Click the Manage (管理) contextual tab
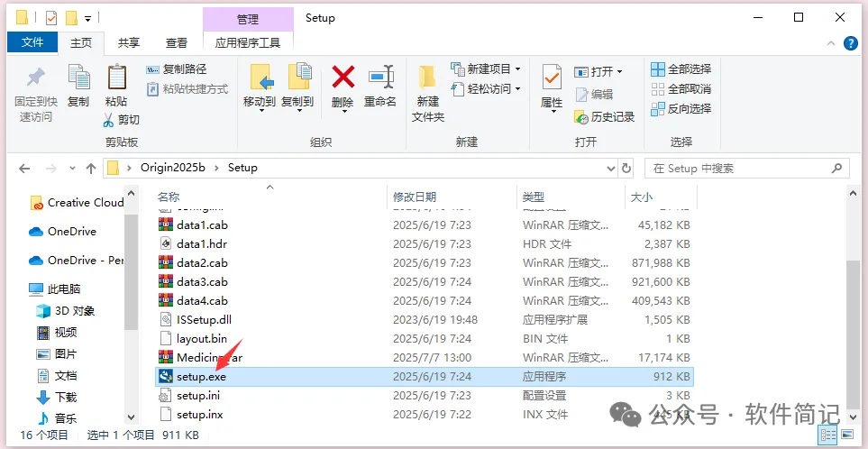This screenshot has height=449, width=868. click(248, 19)
